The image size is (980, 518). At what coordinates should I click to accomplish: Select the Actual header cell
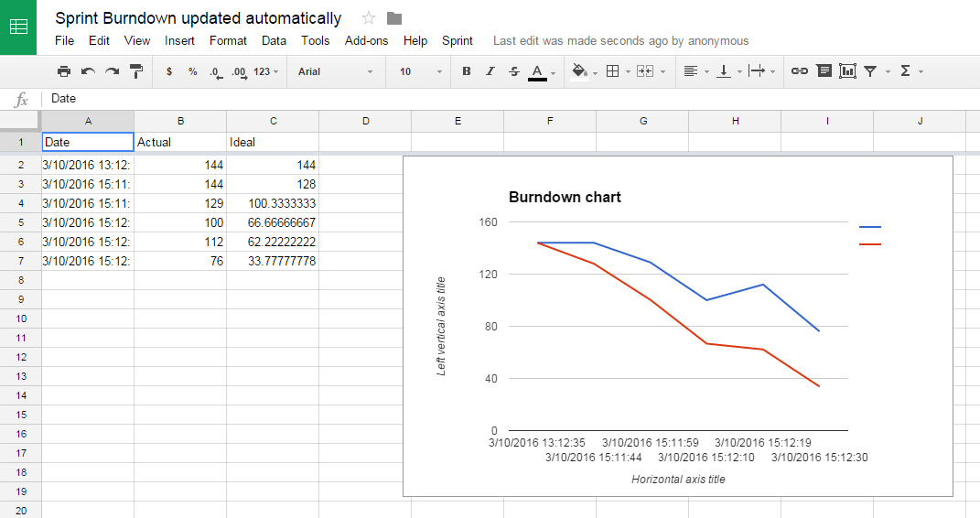(180, 143)
